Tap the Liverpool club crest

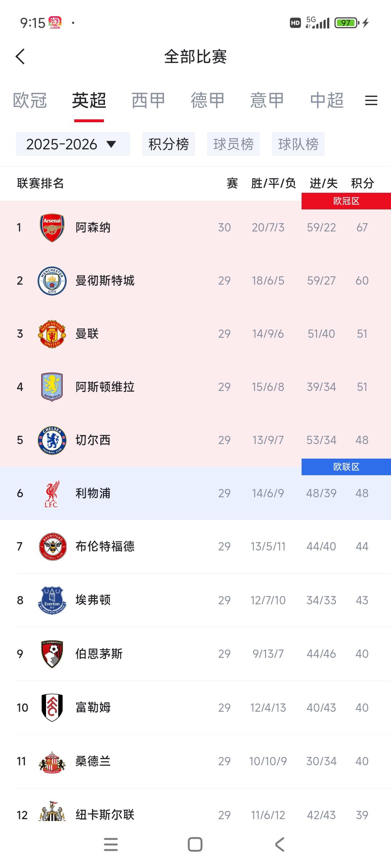52,493
